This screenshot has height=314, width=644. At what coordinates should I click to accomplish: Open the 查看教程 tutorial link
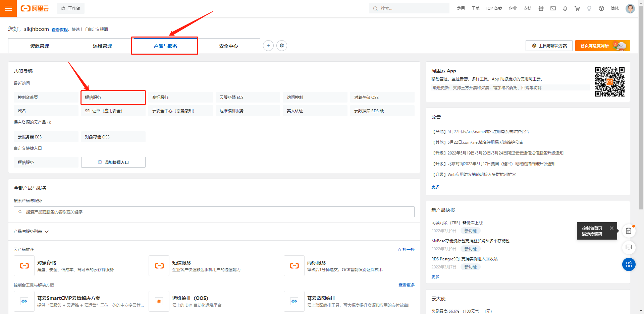pos(60,29)
